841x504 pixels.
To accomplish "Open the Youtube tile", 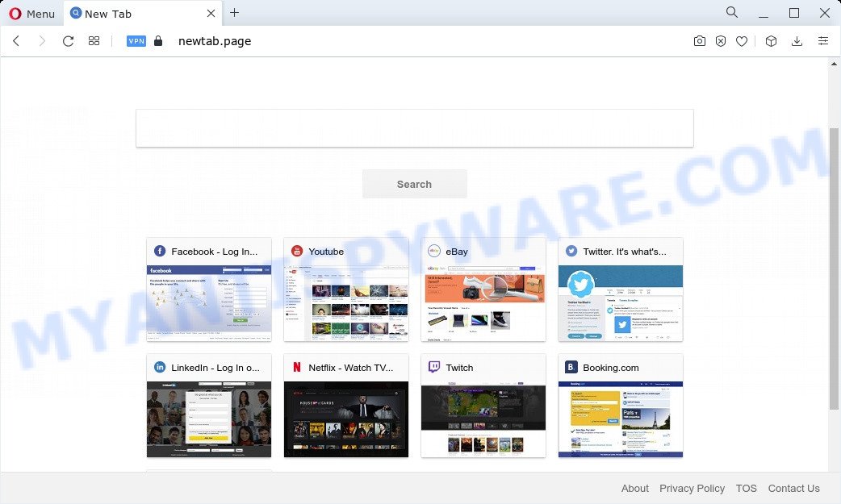I will pyautogui.click(x=346, y=289).
